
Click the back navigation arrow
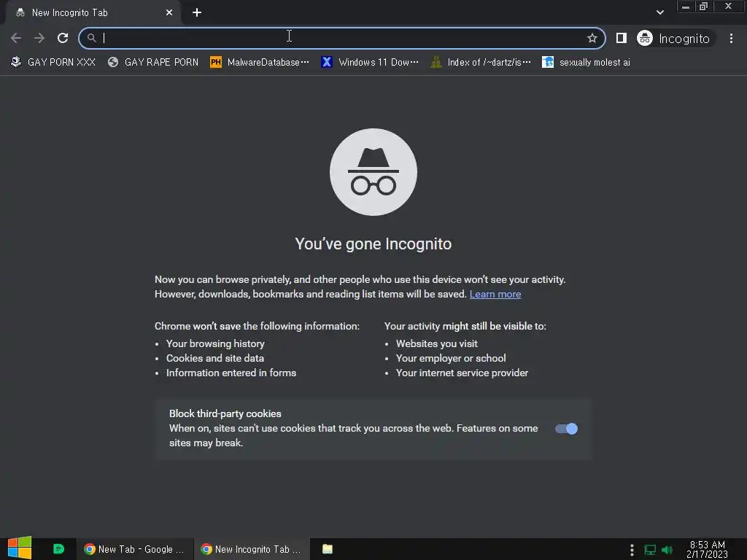(16, 38)
